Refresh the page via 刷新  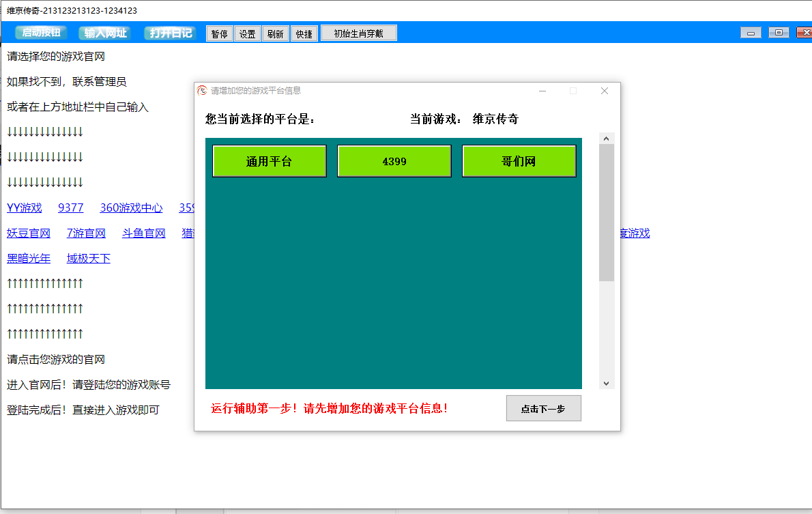point(275,33)
